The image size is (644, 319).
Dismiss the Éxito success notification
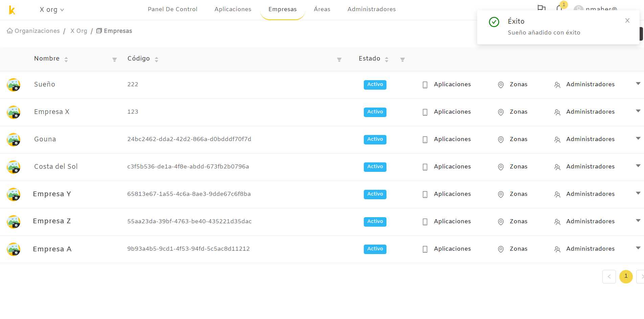[x=627, y=21]
